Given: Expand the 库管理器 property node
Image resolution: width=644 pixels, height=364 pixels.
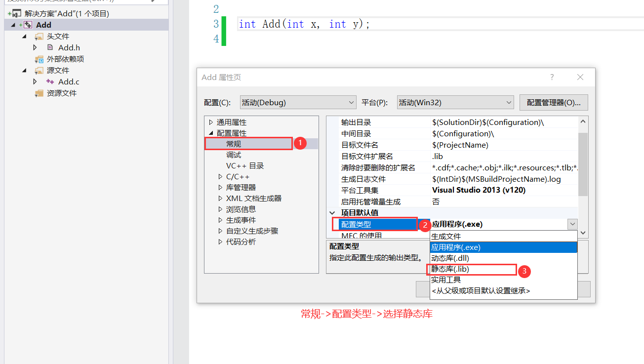Looking at the screenshot, I should point(221,187).
